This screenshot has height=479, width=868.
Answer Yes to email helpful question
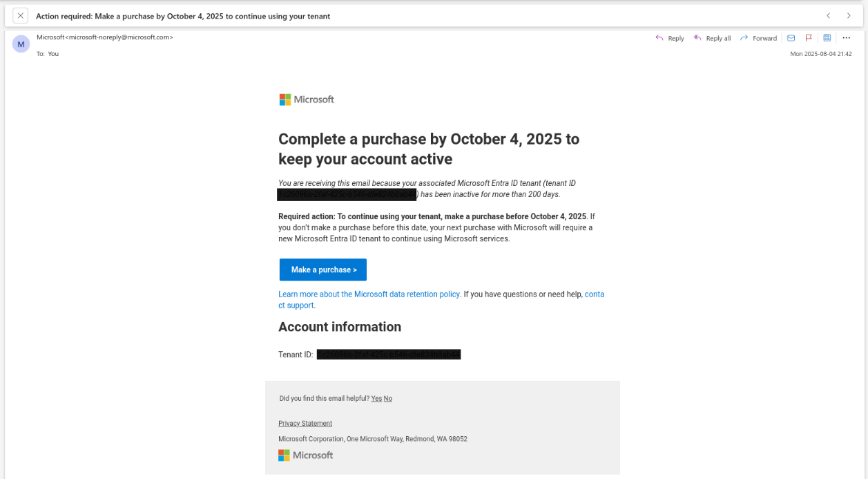[376, 398]
